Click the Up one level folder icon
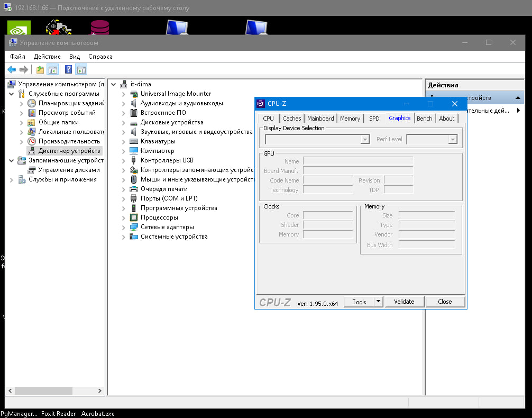The width and height of the screenshot is (532, 418). (40, 70)
